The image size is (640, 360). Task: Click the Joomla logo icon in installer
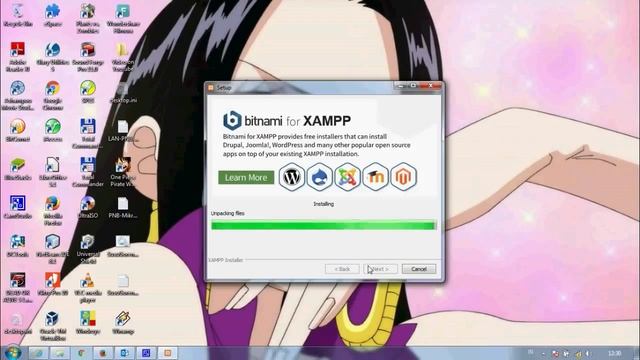(347, 177)
